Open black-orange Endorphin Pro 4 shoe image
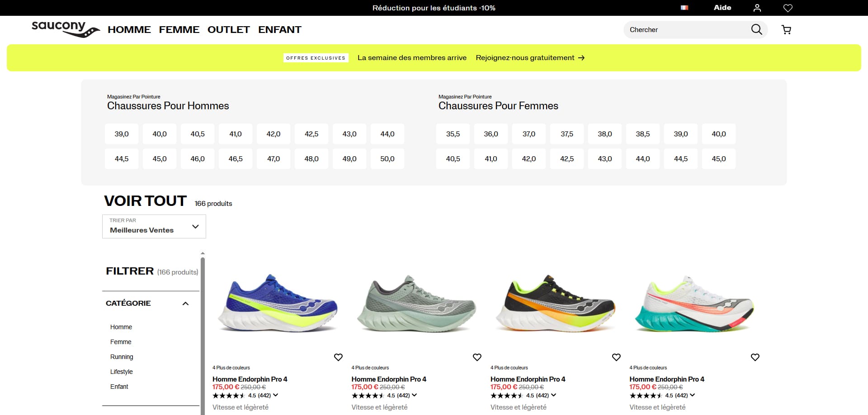868x415 pixels. point(556,303)
